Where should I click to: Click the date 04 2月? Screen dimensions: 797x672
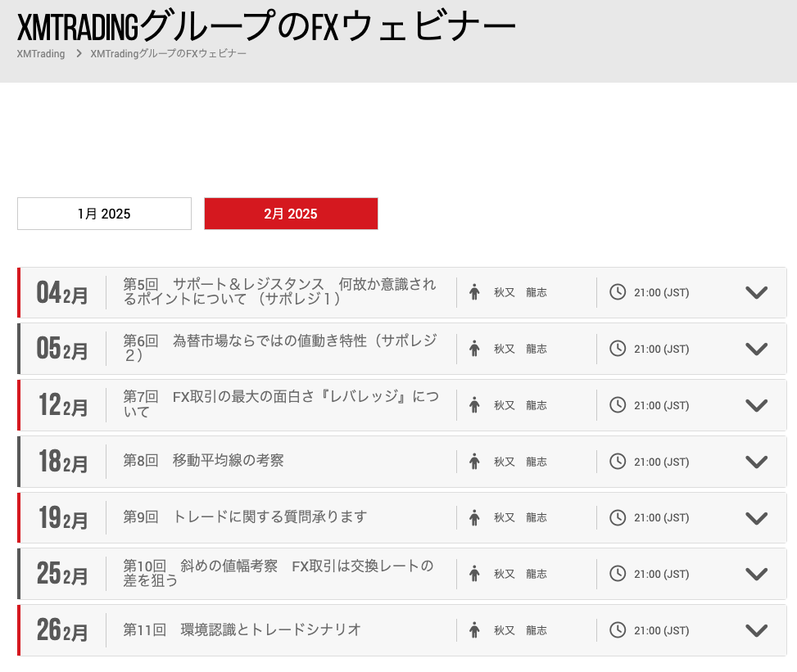(x=62, y=293)
